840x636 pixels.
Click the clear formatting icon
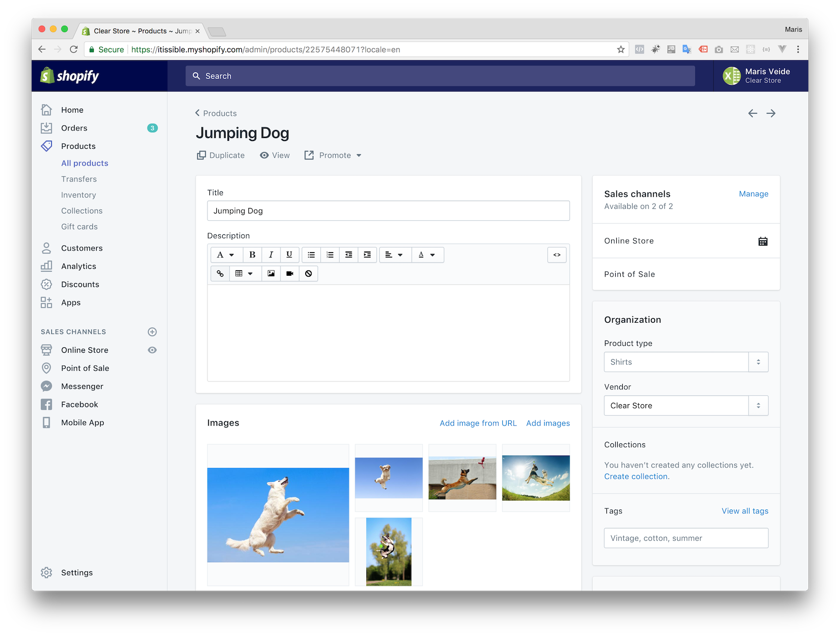click(309, 274)
